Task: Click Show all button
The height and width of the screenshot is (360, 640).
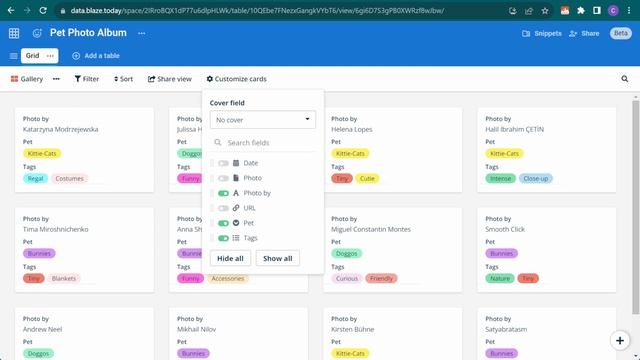Action: (x=278, y=258)
